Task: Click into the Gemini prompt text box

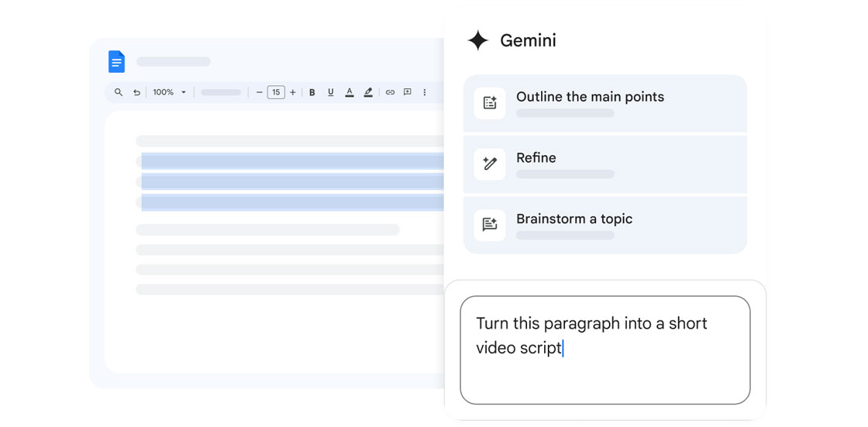Action: 605,350
